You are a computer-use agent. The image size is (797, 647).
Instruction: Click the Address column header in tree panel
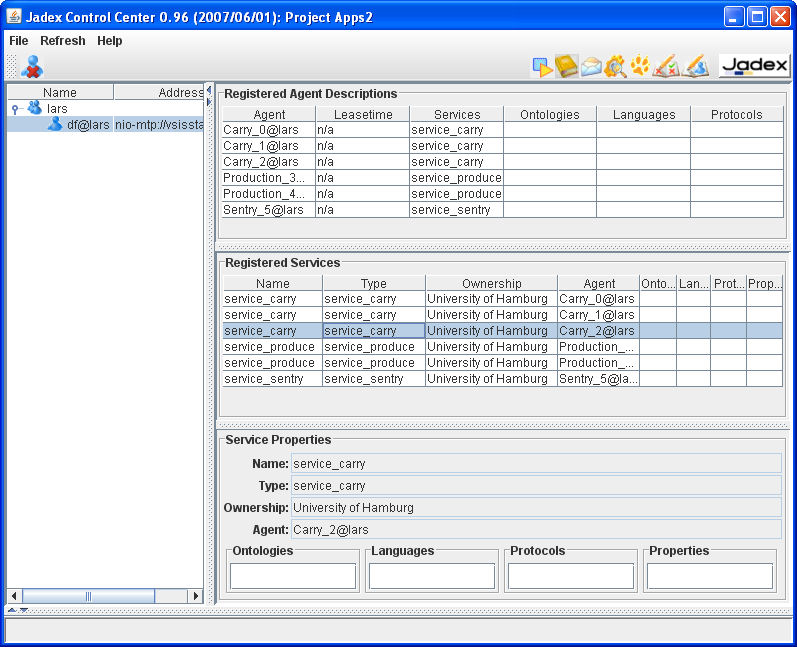(x=159, y=93)
